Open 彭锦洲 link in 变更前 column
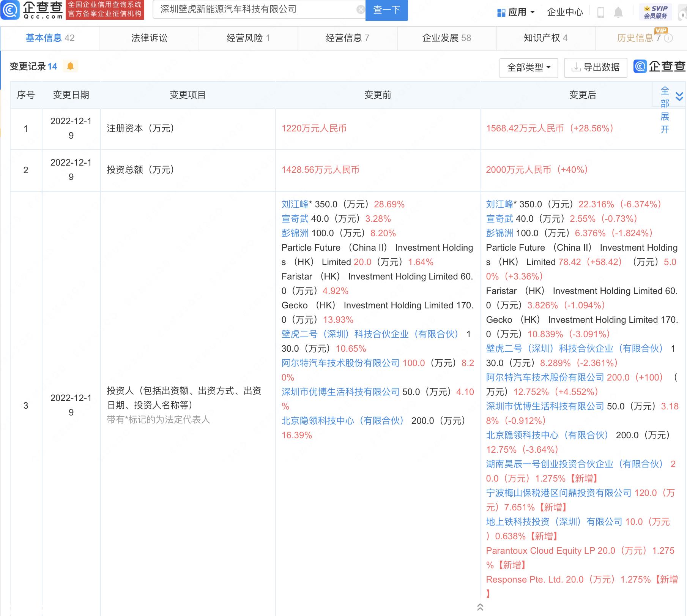This screenshot has width=687, height=616. tap(295, 233)
